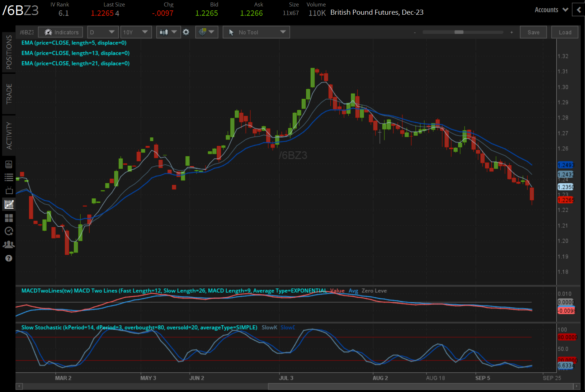Viewport: 585px width, 392px height.
Task: Click the Save button
Action: pos(533,32)
